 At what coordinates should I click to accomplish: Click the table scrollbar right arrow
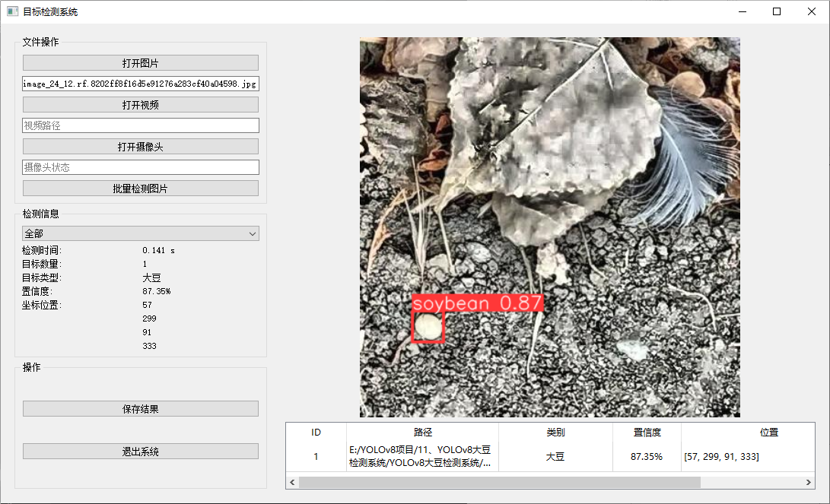click(x=809, y=482)
